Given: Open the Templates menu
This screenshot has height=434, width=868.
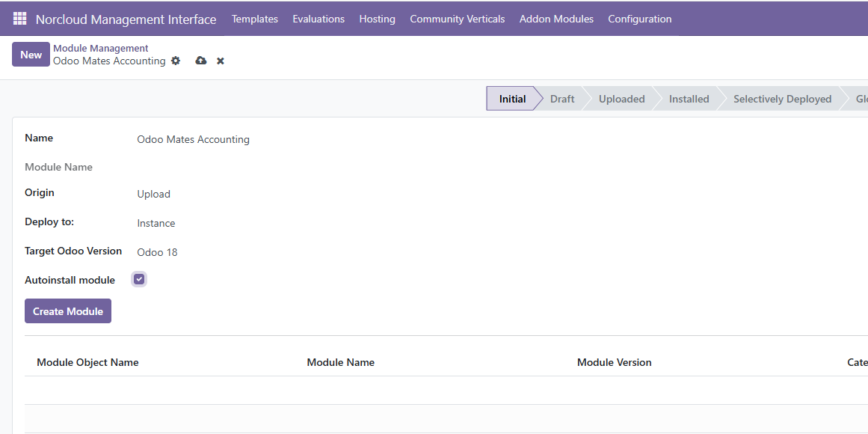Looking at the screenshot, I should [x=255, y=19].
